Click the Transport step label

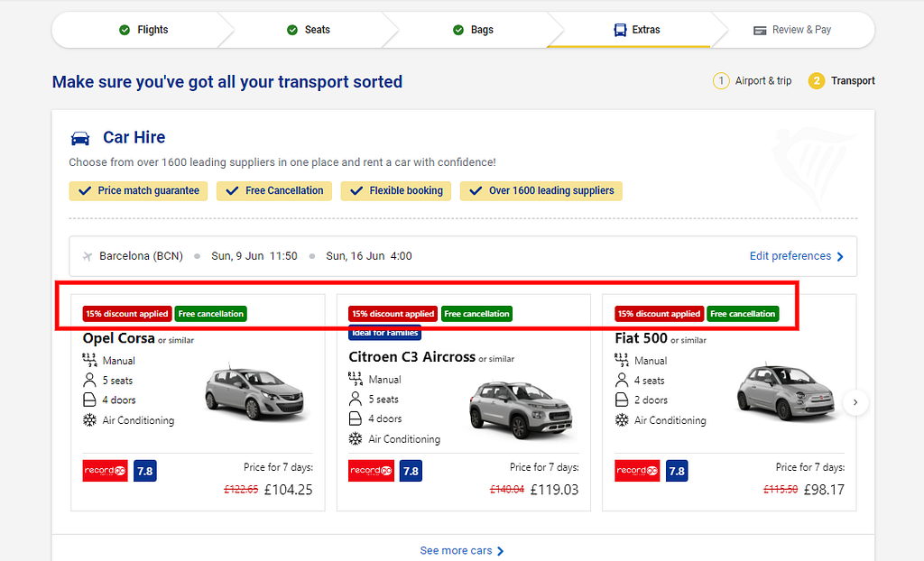(853, 81)
